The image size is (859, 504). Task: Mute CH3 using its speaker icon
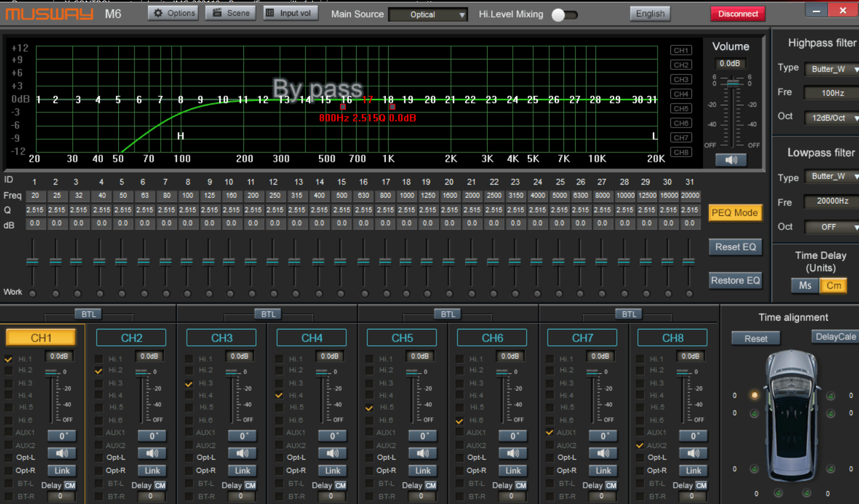pyautogui.click(x=243, y=453)
